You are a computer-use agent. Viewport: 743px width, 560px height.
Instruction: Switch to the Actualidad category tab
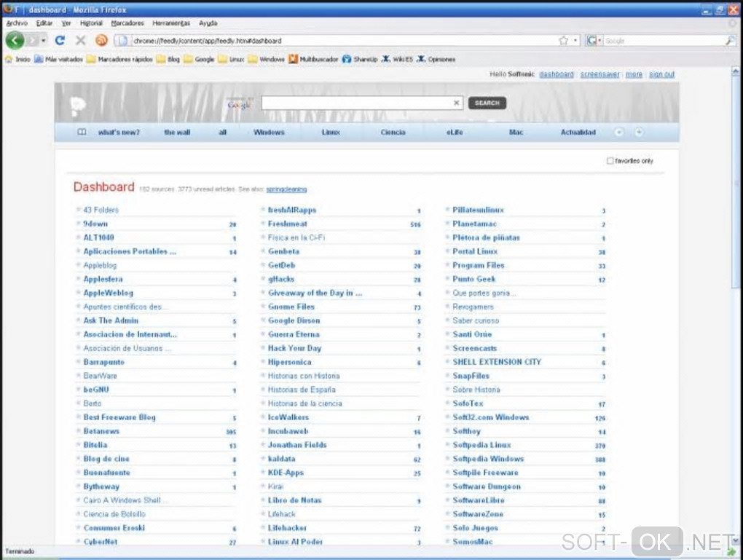(578, 133)
